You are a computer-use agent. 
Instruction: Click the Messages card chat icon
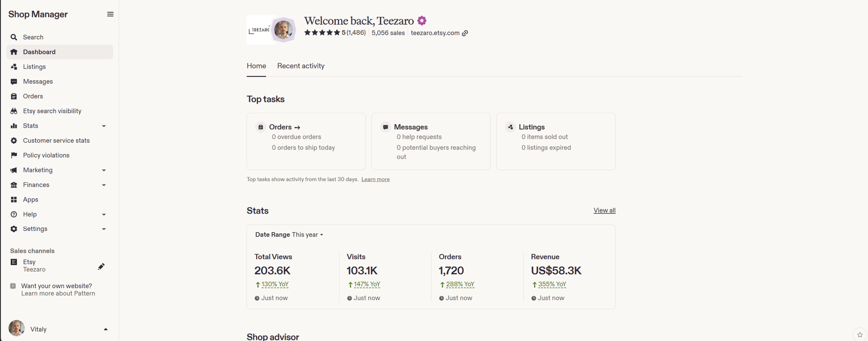pos(385,127)
